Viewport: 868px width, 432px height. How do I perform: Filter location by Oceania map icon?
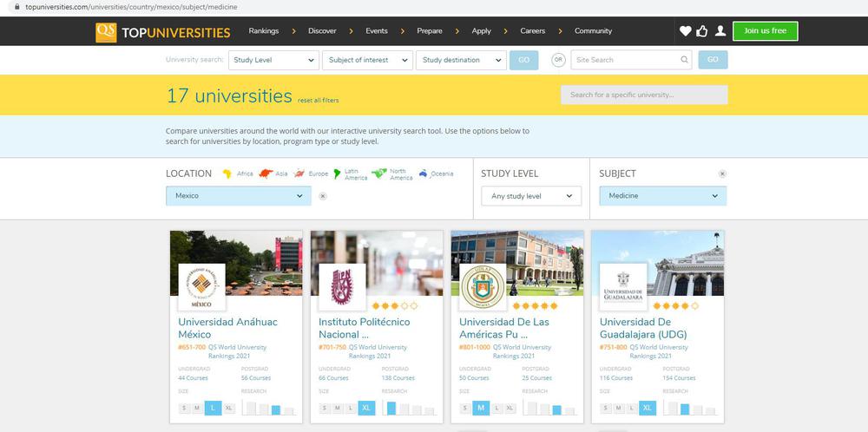424,173
